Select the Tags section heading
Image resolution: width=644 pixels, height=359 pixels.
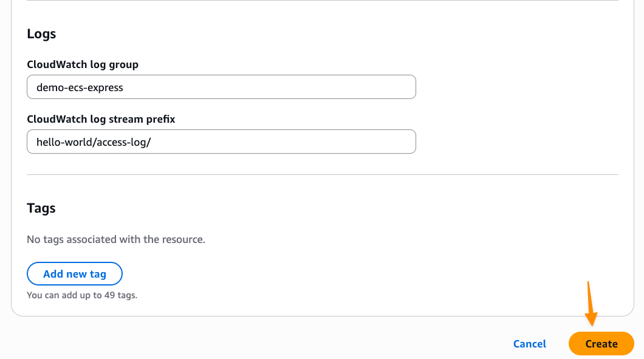(x=41, y=208)
